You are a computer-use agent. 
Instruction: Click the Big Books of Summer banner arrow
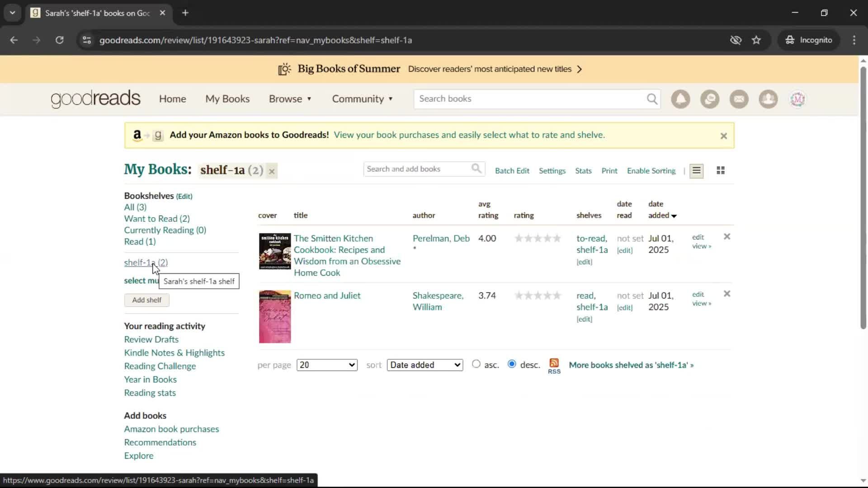pyautogui.click(x=580, y=69)
